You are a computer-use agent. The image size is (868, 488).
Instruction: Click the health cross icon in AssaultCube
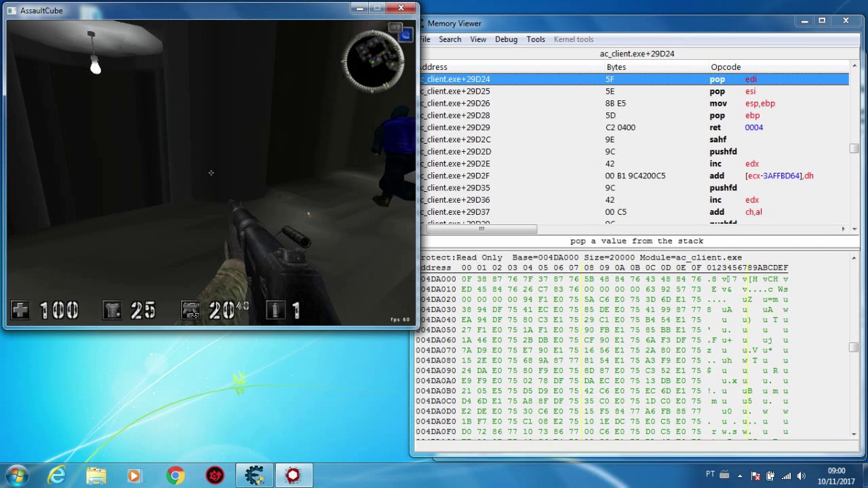click(x=20, y=310)
